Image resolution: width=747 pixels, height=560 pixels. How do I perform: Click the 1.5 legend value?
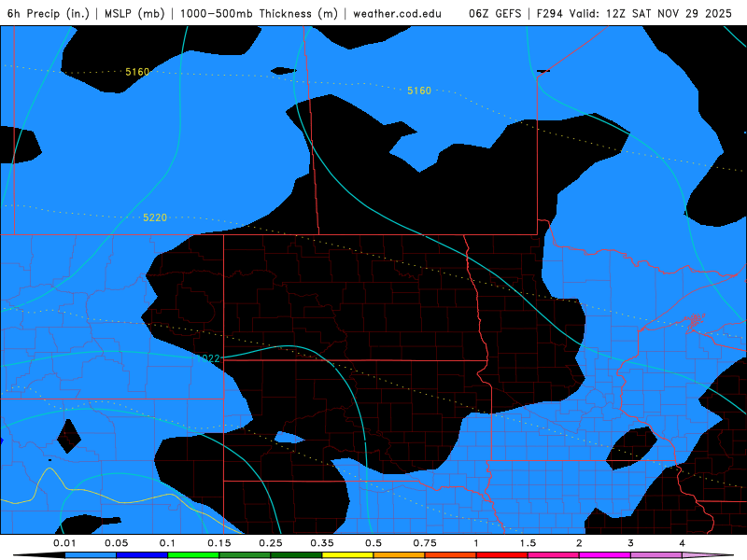(x=528, y=543)
